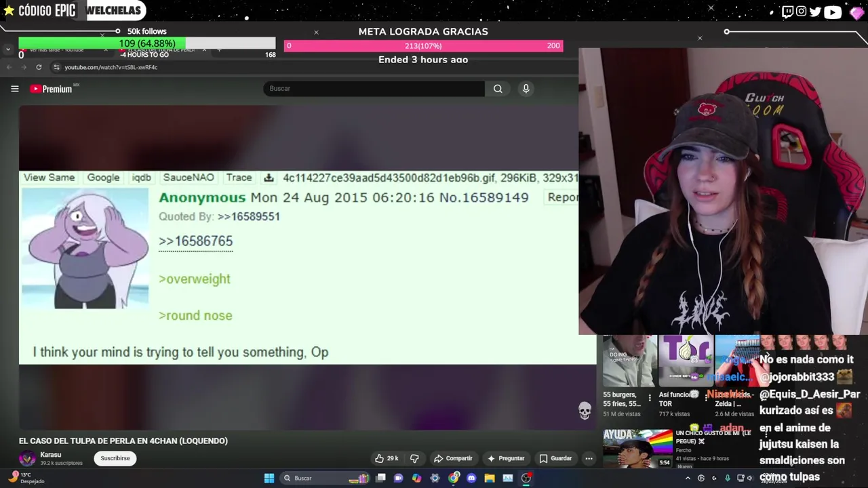Go forward with browser forward arrow
Viewport: 868px width, 488px height.
click(24, 67)
